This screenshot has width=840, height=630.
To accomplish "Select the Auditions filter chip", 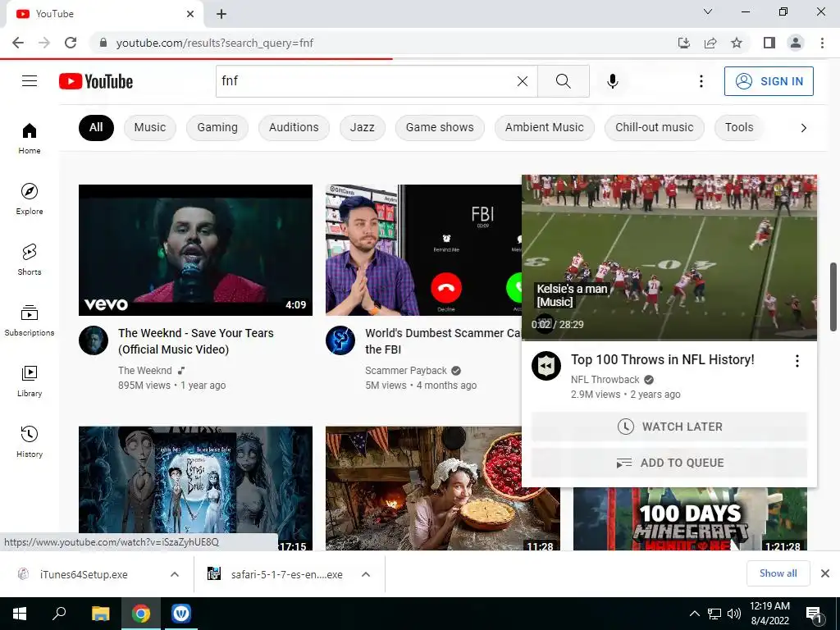I will tap(294, 127).
